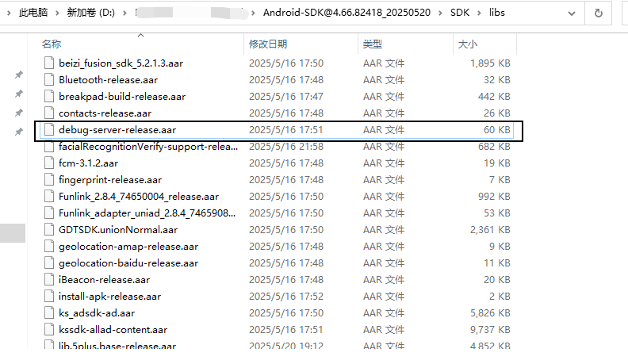The height and width of the screenshot is (364, 628).
Task: Sort files by 大小 column header
Action: tap(467, 44)
